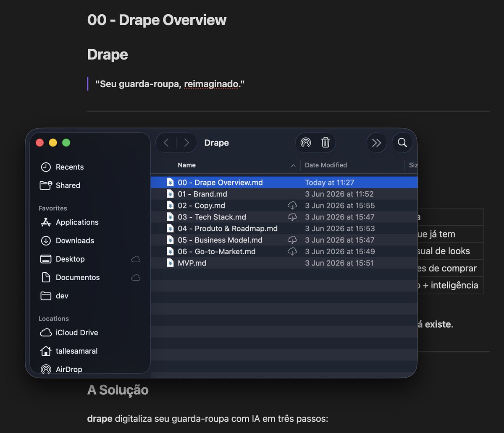Click the cloud status icon beside Documentos
Screen dimensions: 504x433
[x=136, y=278]
